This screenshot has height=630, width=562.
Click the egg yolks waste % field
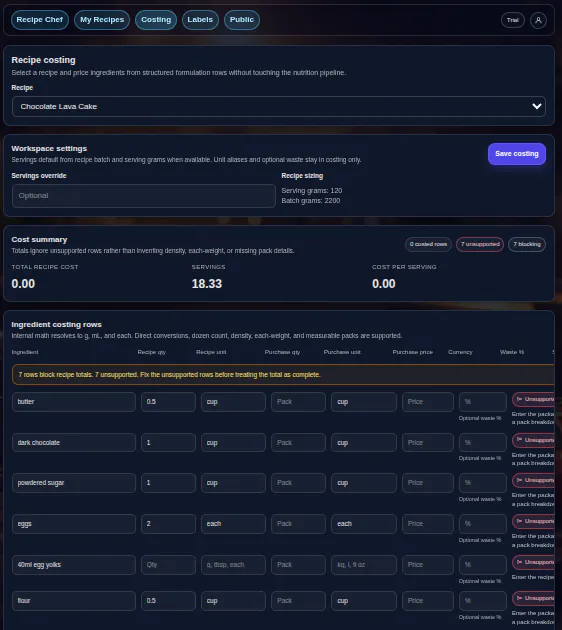click(482, 565)
